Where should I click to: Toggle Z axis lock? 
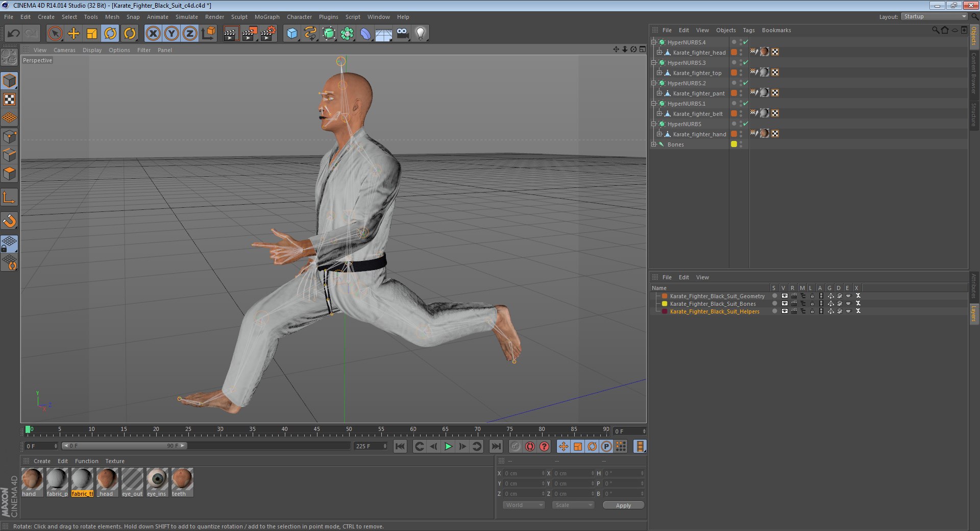(190, 34)
